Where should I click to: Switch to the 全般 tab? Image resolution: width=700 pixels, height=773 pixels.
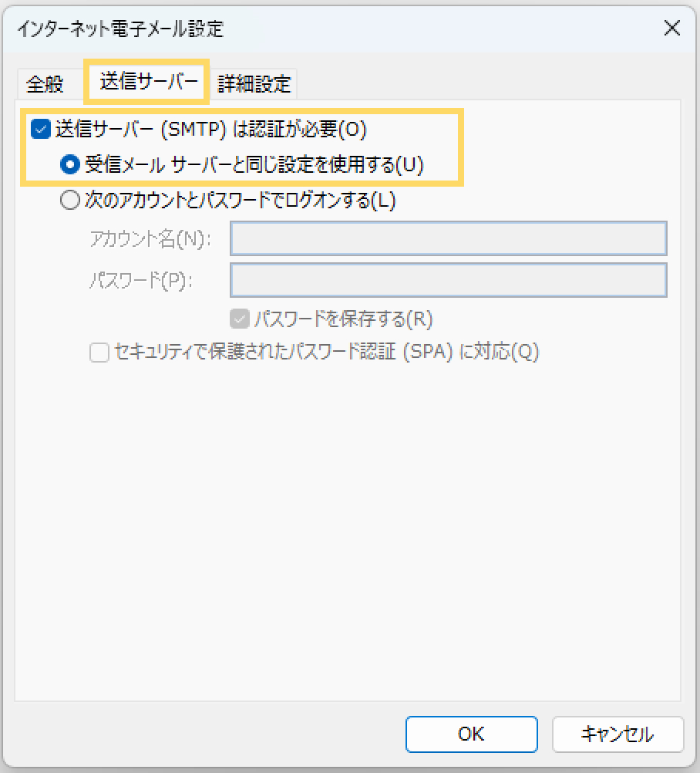[x=45, y=84]
